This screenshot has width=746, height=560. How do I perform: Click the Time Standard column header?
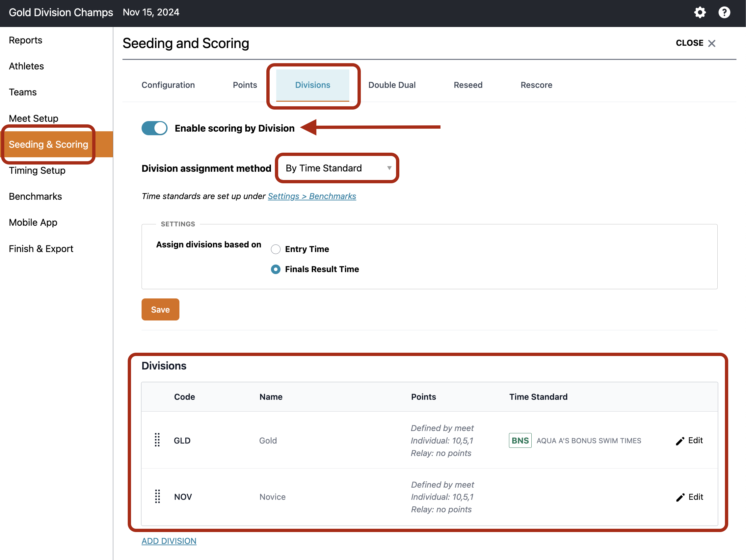[538, 397]
